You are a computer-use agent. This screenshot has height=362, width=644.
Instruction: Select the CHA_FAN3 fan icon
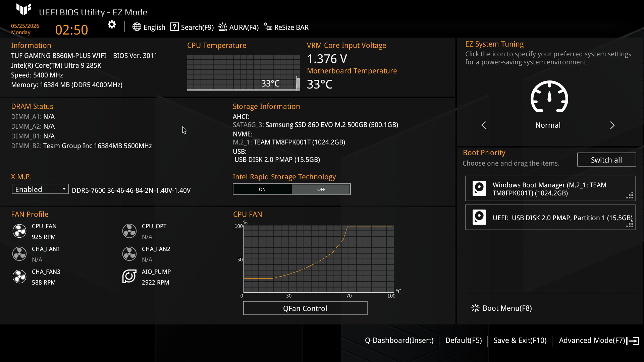pos(19,277)
